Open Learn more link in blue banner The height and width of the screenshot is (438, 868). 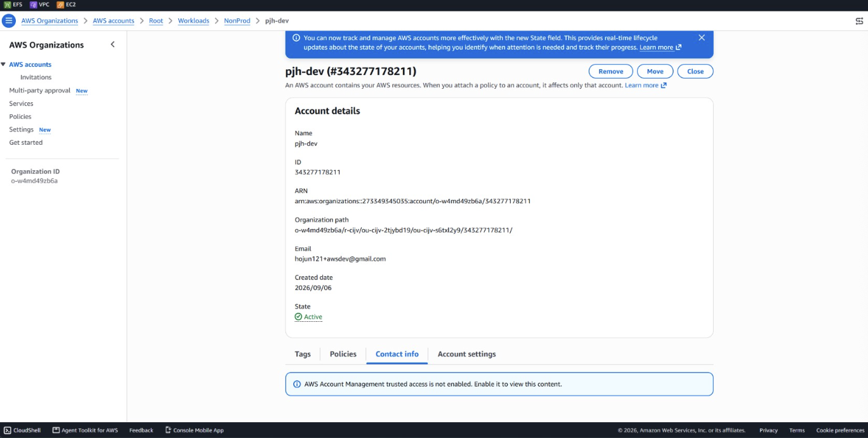click(660, 48)
